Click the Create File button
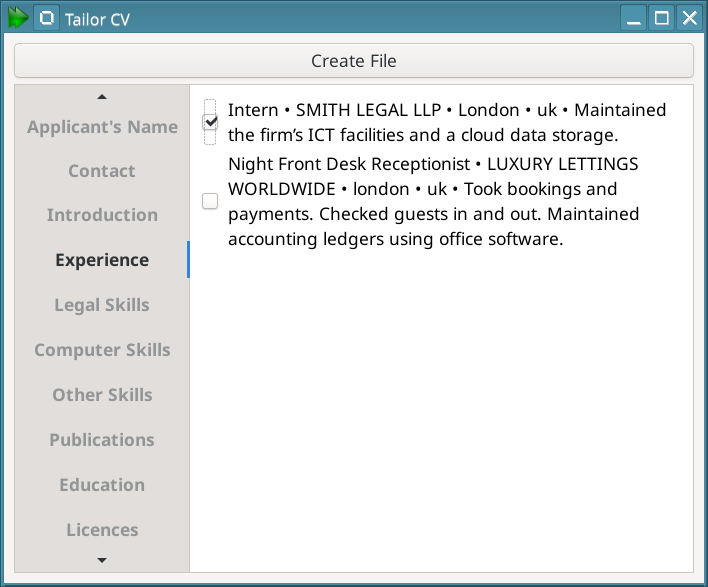Viewport: 708px width, 587px height. tap(354, 61)
